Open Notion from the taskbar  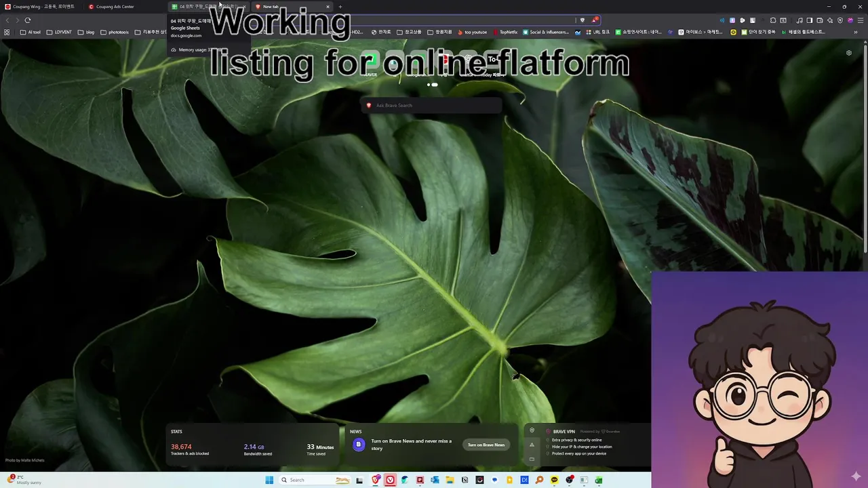[465, 480]
